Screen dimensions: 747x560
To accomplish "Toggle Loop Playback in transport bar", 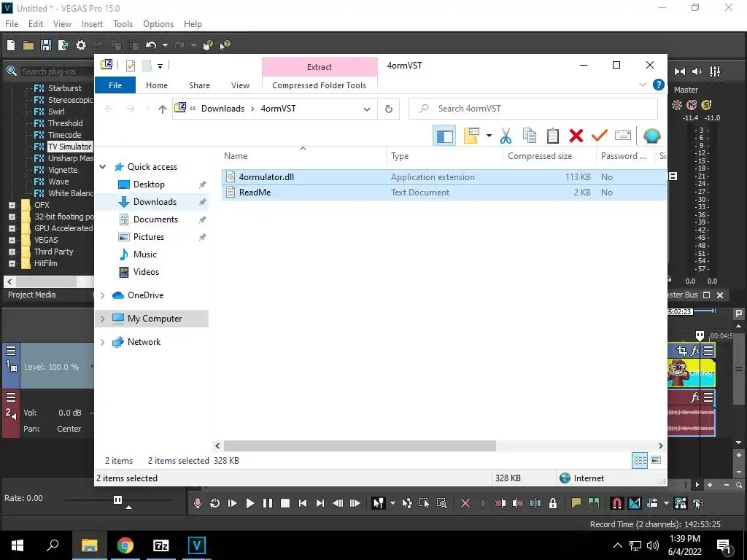I will pyautogui.click(x=215, y=503).
